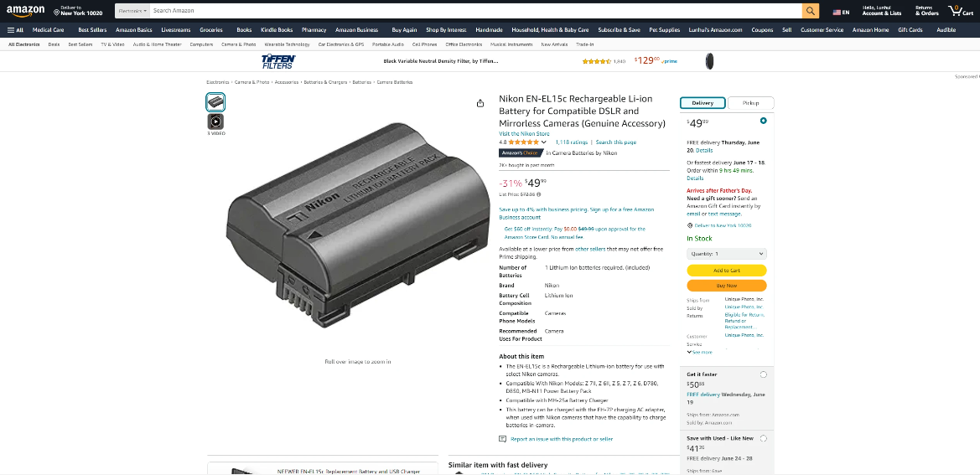Expand the Electronics search category dropdown
This screenshot has width=980, height=475.
tap(132, 11)
